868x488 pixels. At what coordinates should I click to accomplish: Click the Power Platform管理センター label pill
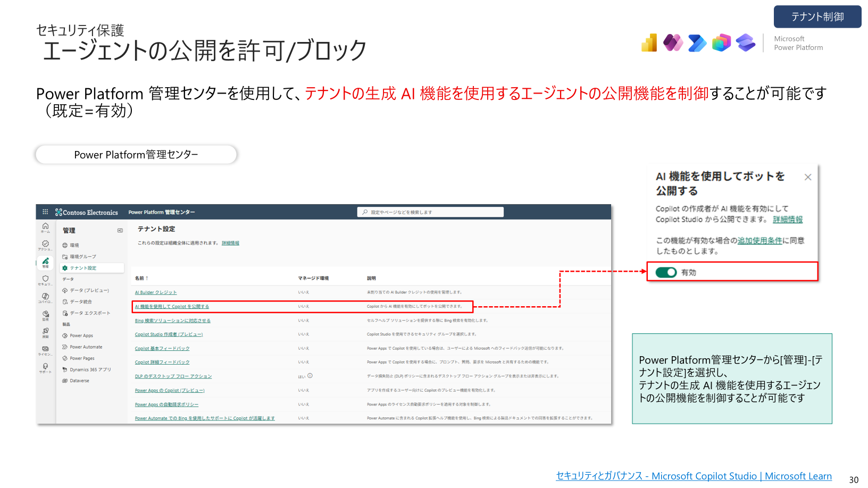(x=136, y=155)
